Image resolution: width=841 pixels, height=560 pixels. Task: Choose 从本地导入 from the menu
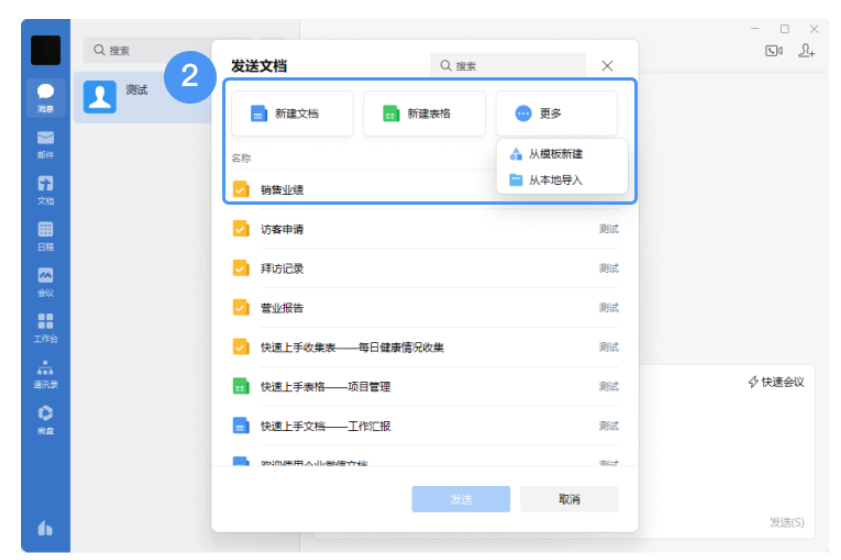[555, 180]
